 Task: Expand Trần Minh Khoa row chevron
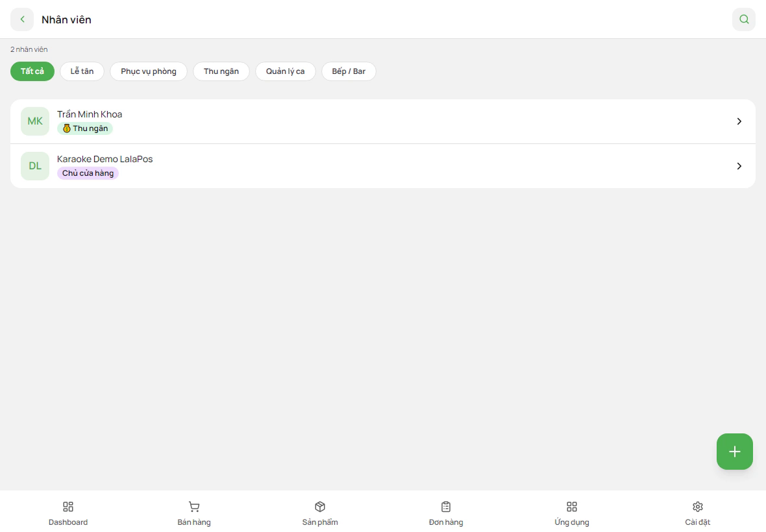pyautogui.click(x=739, y=121)
